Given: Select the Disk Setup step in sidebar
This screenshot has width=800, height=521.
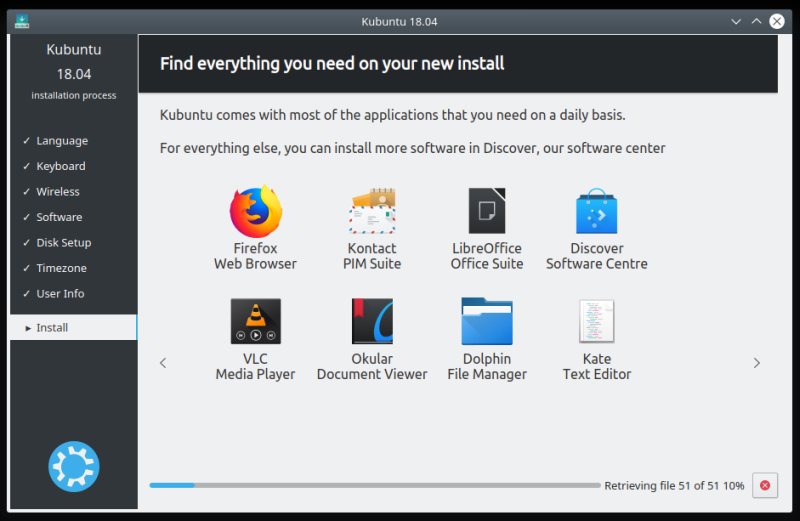Looking at the screenshot, I should tap(63, 242).
